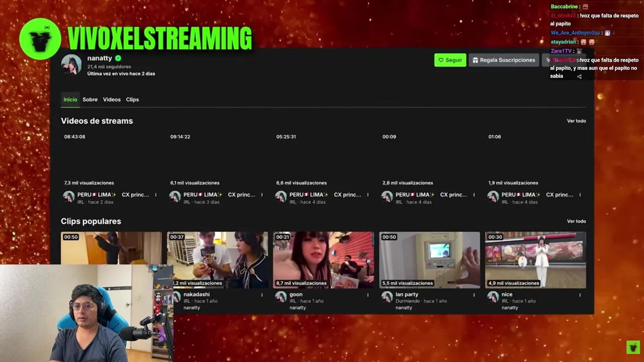The width and height of the screenshot is (644, 362).
Task: Play the first 00:50 clip thumbnail with the door
Action: [111, 248]
